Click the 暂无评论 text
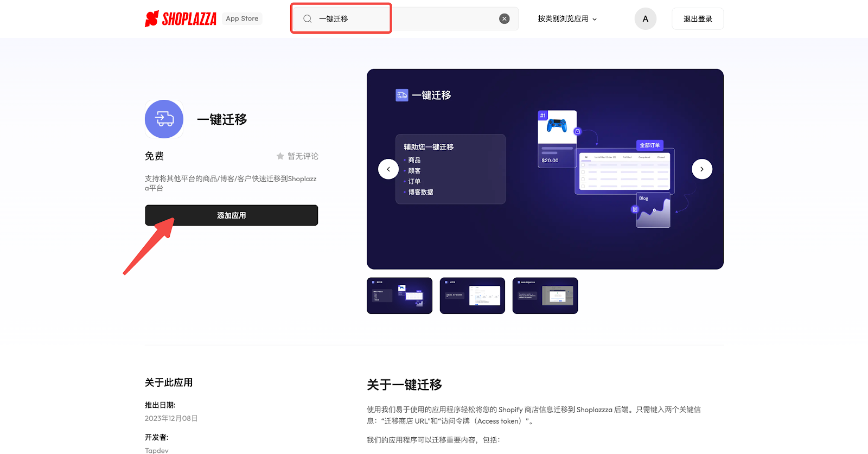The width and height of the screenshot is (868, 454). (303, 156)
